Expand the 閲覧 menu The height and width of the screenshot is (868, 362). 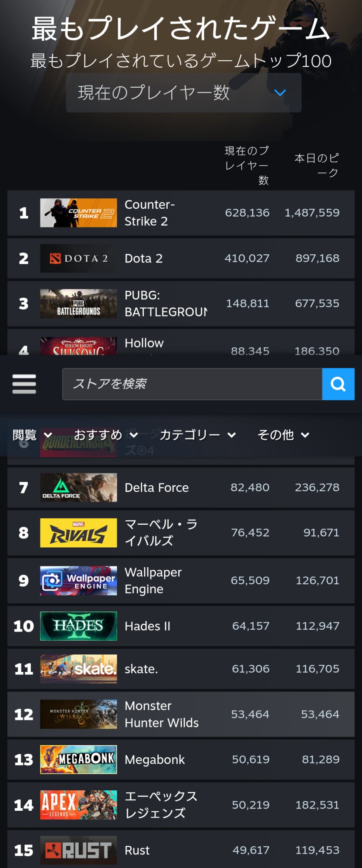(32, 434)
